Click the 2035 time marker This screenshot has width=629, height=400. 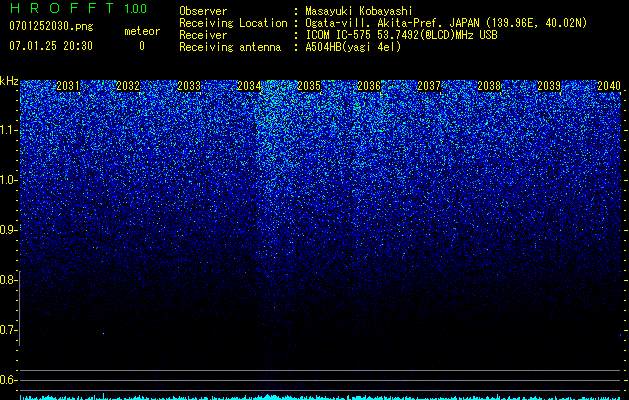point(309,86)
